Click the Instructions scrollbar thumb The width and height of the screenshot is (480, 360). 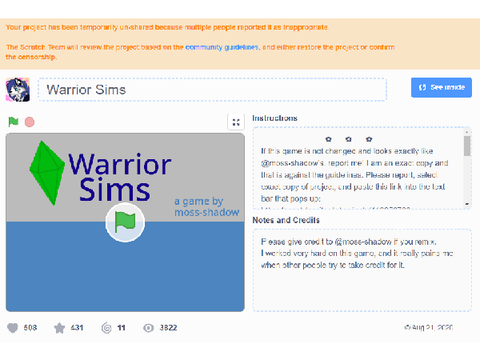point(467,146)
